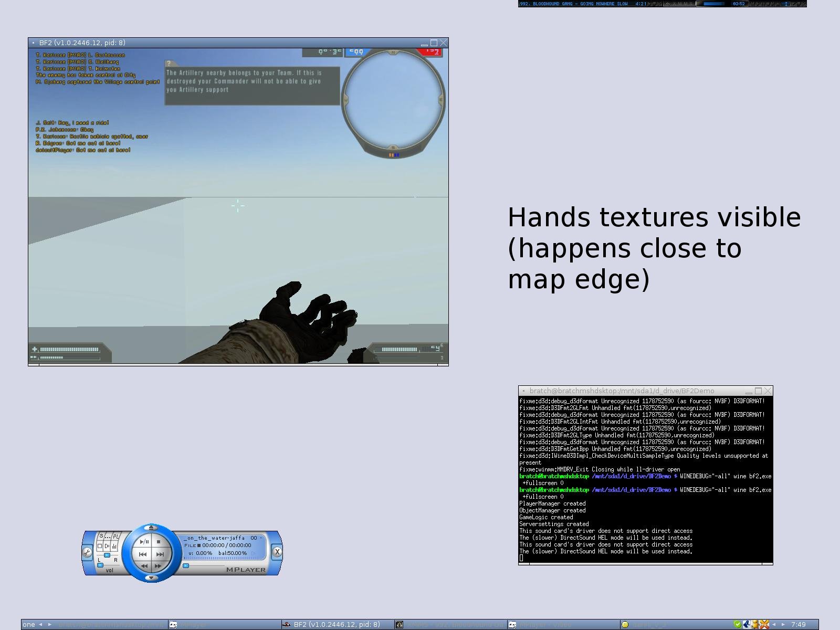The image size is (840, 630).
Task: Click 'Hey, I need a ride!' chat line
Action: tap(72, 123)
